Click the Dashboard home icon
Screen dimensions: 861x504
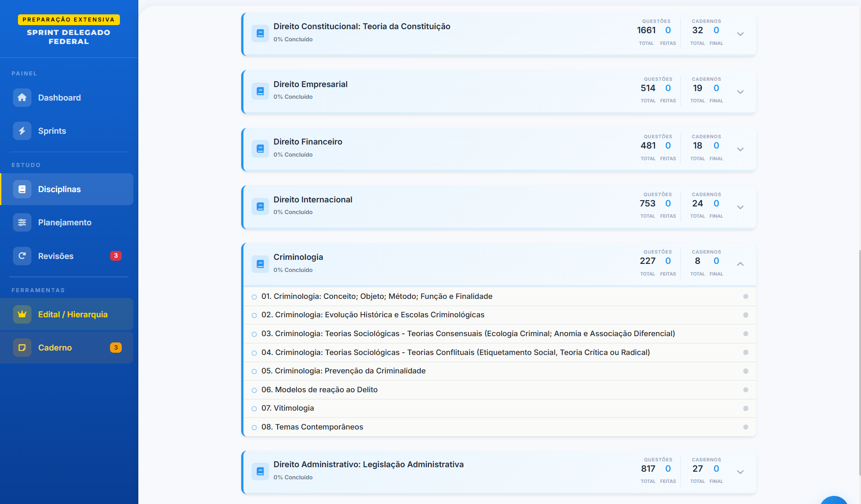coord(22,97)
